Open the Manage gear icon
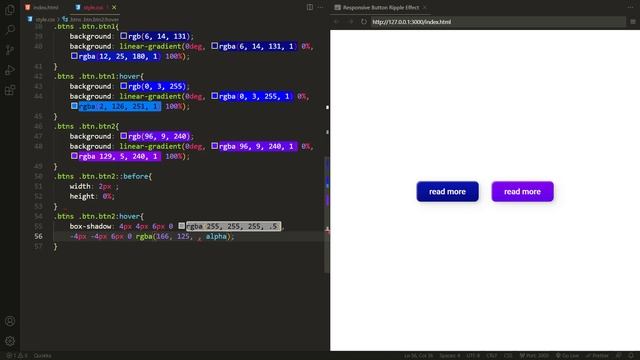 pos(10,341)
